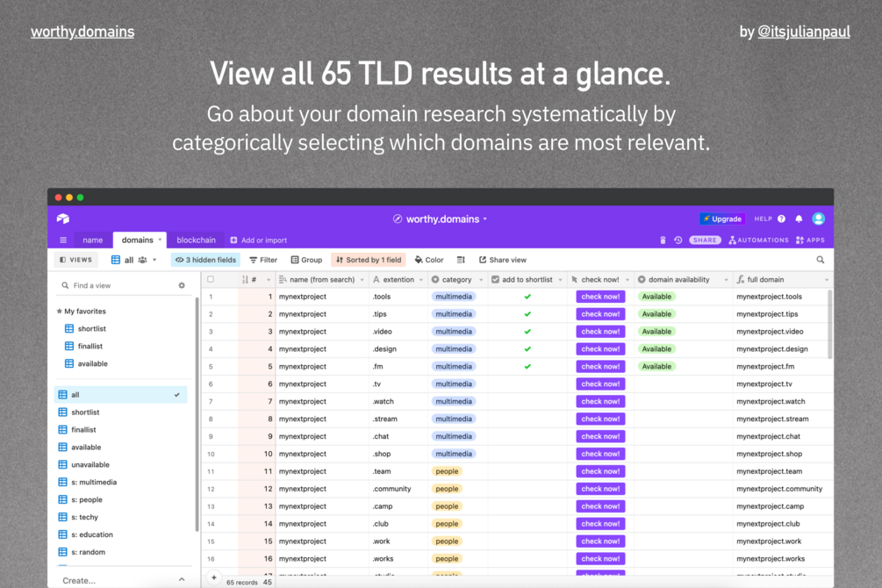The image size is (882, 588).
Task: Click the help question mark icon
Action: 781,219
